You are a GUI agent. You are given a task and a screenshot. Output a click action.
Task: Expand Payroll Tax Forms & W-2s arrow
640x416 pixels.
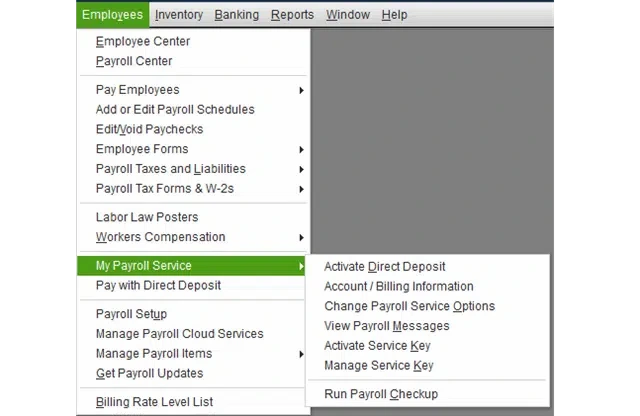(x=301, y=189)
